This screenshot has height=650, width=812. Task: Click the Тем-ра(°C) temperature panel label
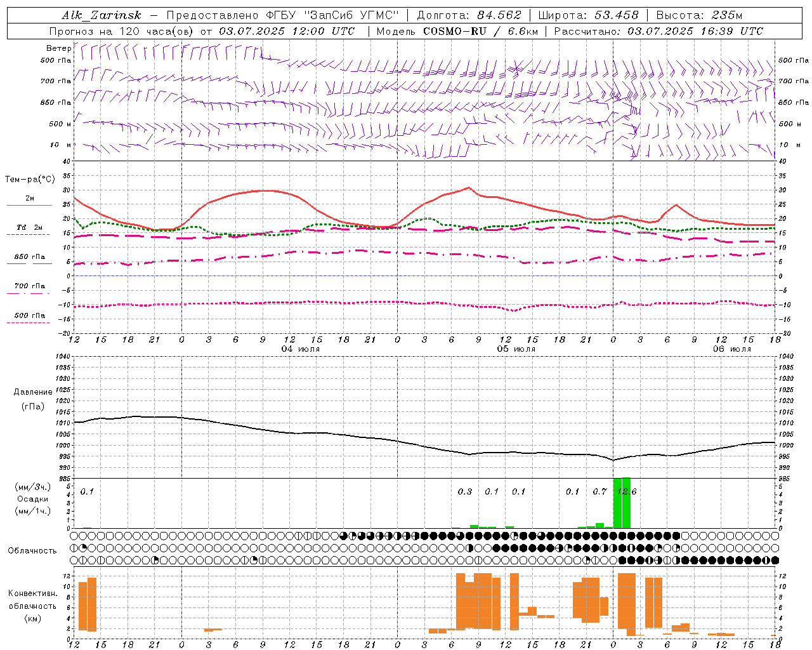30,180
